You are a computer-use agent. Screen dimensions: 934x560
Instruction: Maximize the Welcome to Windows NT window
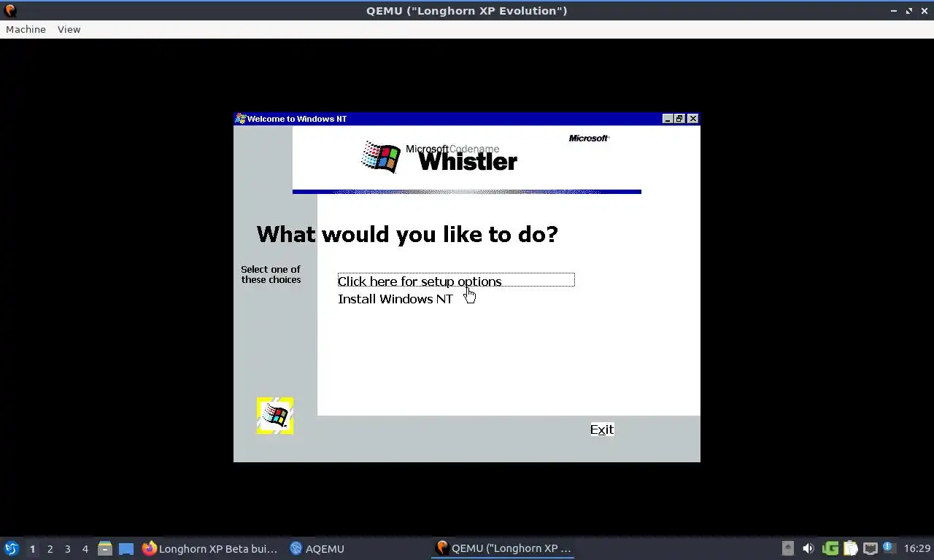[679, 119]
